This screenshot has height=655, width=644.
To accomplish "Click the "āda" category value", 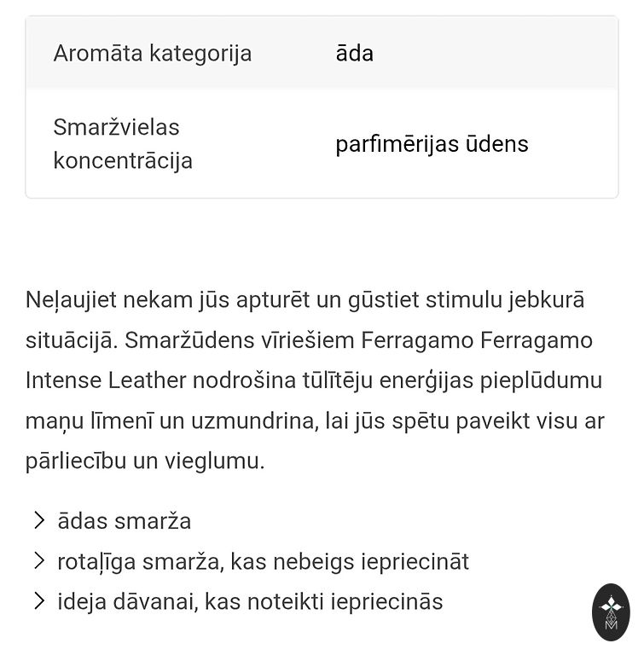I will click(x=355, y=53).
